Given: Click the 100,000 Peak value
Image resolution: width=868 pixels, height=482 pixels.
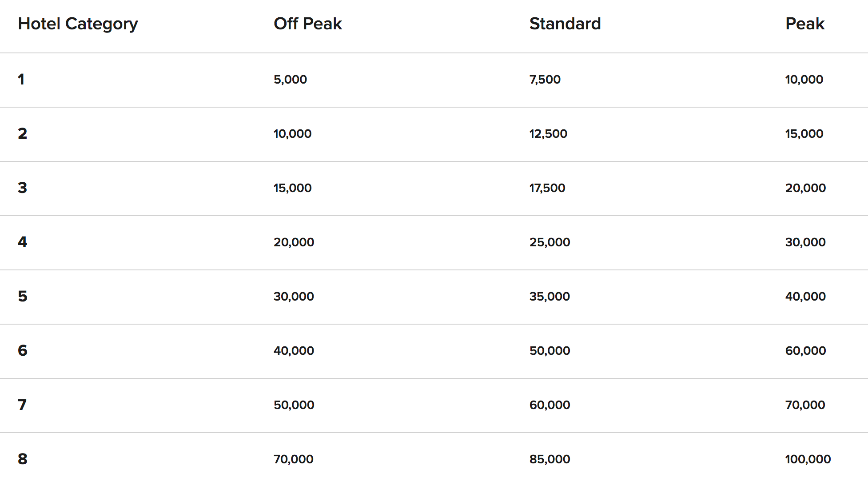Looking at the screenshot, I should click(808, 459).
